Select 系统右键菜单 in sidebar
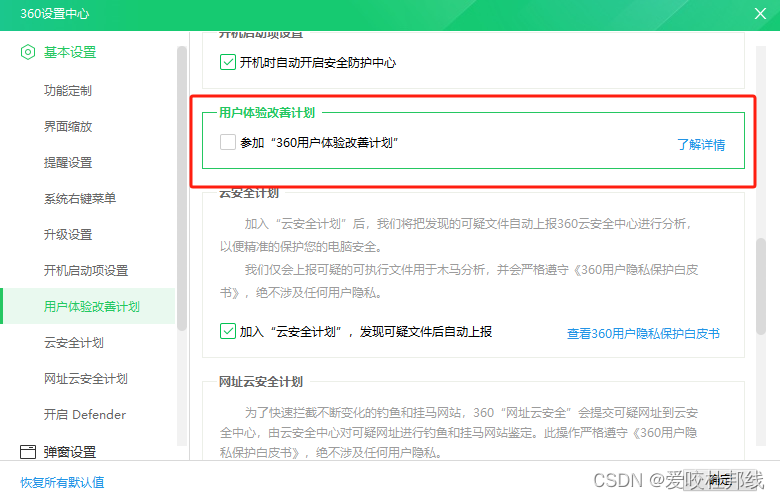The image size is (780, 500). (80, 199)
